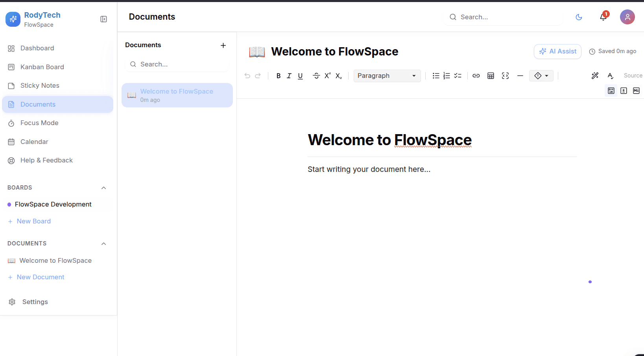Collapse the DOCUMENTS section in sidebar

click(103, 243)
